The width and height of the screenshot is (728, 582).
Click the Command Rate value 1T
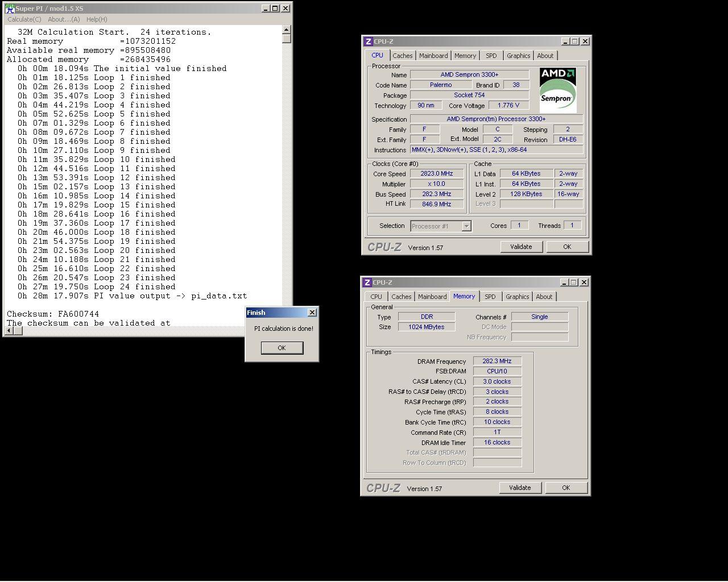[x=498, y=432]
